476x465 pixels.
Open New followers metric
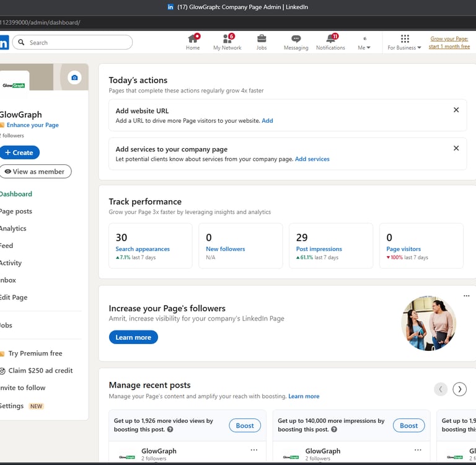(x=225, y=249)
